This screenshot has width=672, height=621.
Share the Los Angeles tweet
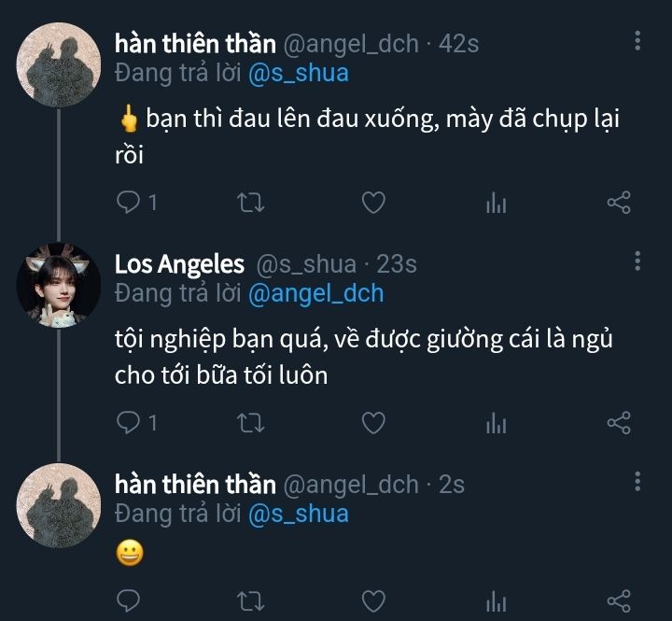coord(619,423)
